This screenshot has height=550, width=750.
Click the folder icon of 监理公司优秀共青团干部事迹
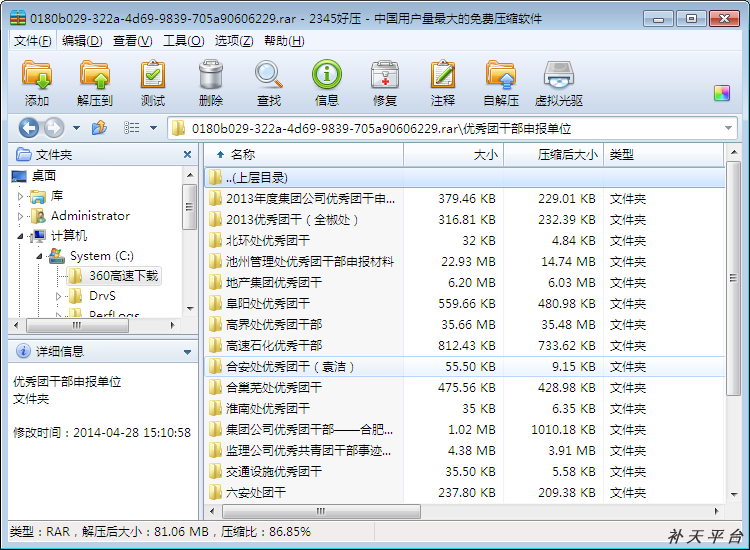[216, 451]
